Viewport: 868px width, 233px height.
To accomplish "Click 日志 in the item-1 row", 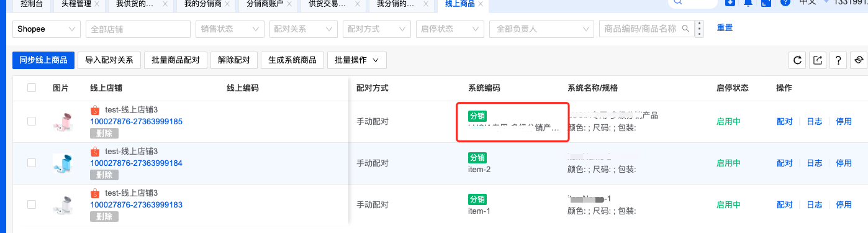I will 814,204.
